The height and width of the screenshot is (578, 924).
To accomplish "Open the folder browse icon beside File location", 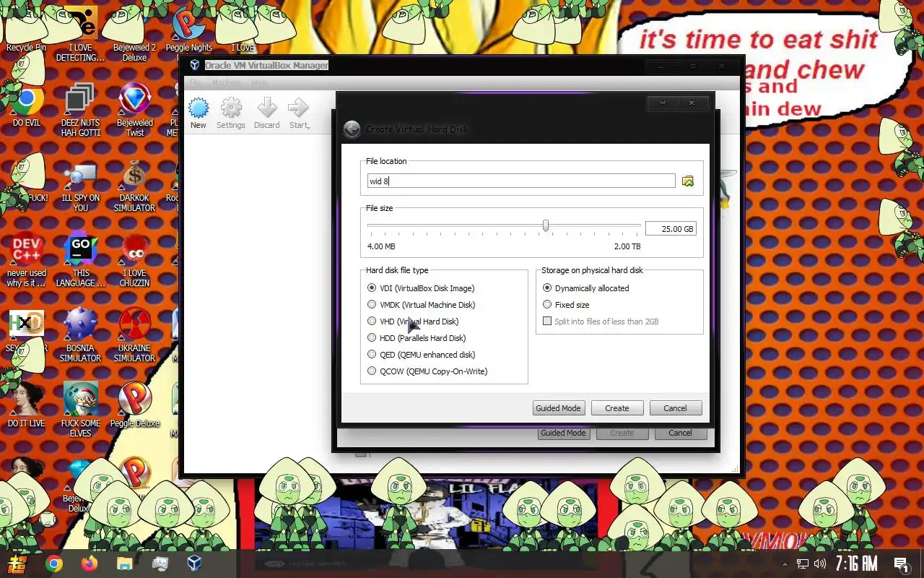I will pyautogui.click(x=688, y=181).
